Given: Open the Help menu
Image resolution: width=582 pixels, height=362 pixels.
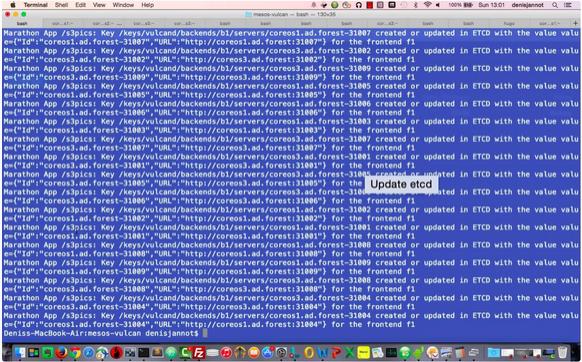Looking at the screenshot, I should click(x=147, y=5).
